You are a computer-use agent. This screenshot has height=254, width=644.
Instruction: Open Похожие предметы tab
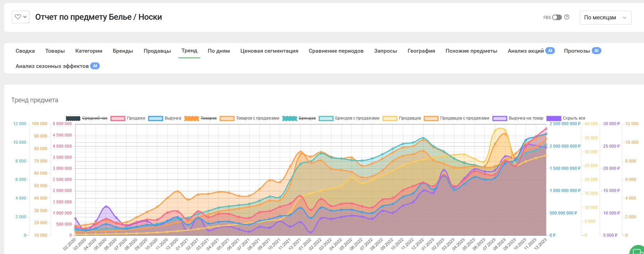tap(471, 51)
